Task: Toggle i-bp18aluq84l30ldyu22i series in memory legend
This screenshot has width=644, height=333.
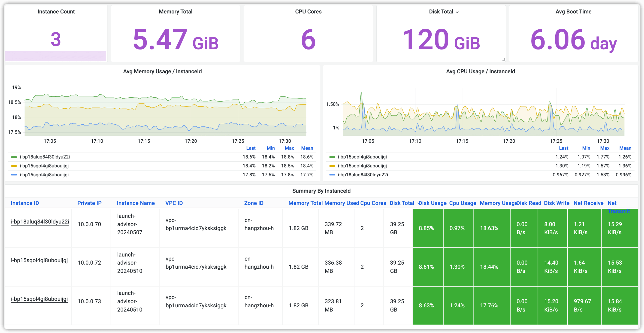Action: point(45,157)
